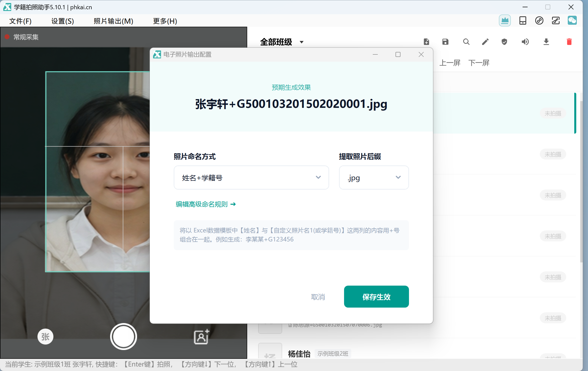
Task: Click the app logo in the dialog title bar
Action: 157,54
